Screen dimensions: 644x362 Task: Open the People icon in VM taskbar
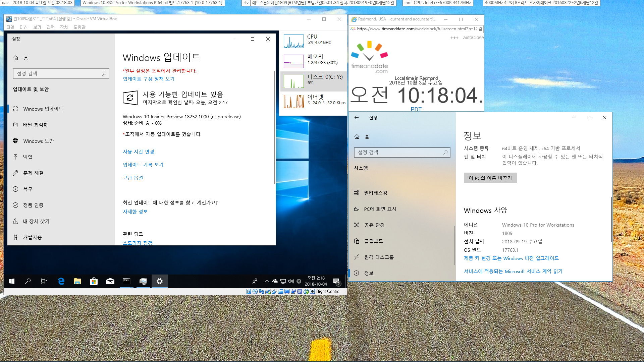click(255, 281)
